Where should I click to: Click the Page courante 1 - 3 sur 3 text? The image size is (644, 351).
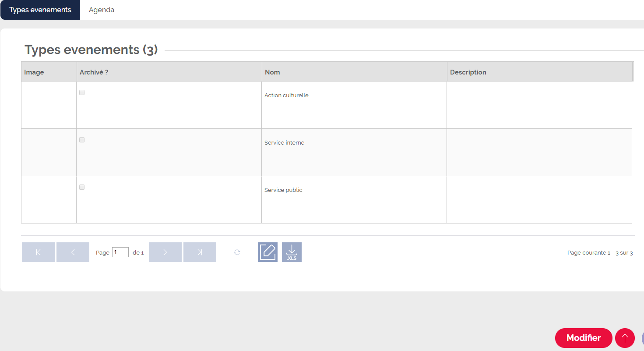(x=600, y=253)
